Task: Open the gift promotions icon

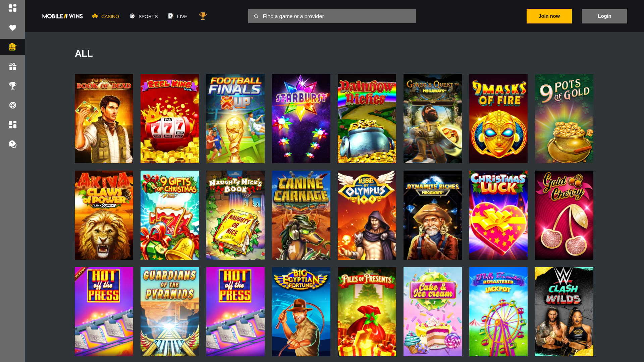Action: [x=12, y=66]
